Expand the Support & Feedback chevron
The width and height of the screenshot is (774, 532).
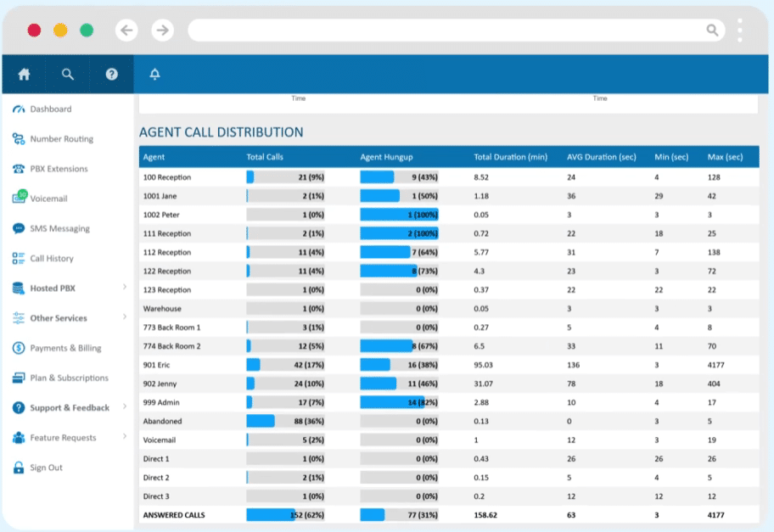[x=125, y=407]
